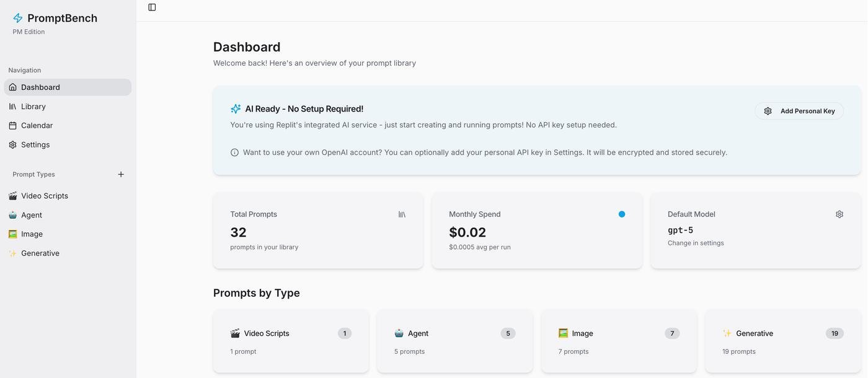Click the blue Monthly Spend status dot
Image resolution: width=868 pixels, height=378 pixels.
tap(622, 214)
